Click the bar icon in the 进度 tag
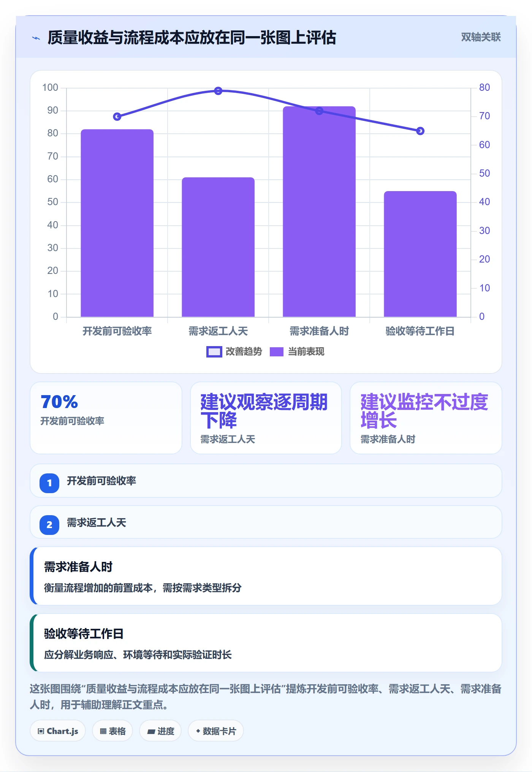Image resolution: width=532 pixels, height=772 pixels. click(151, 732)
